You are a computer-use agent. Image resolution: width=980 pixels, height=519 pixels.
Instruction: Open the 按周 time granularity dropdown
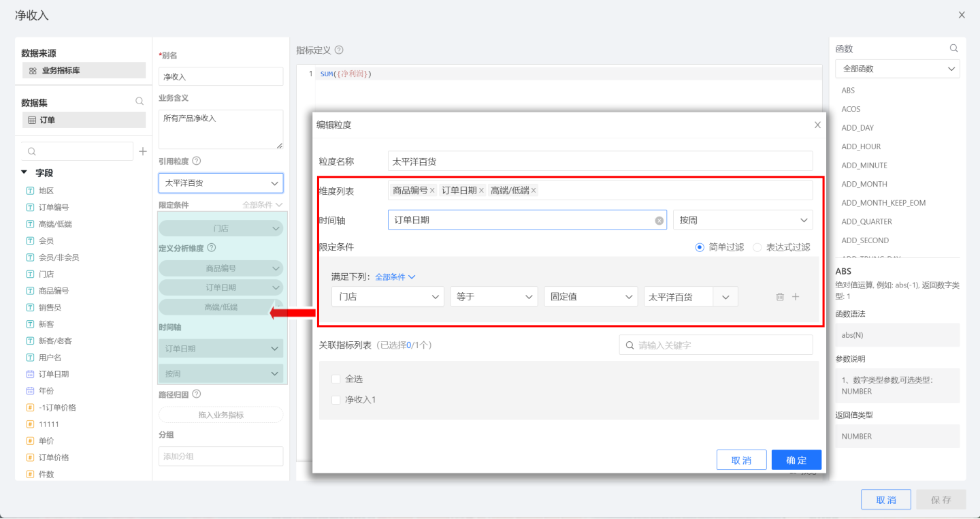click(742, 220)
